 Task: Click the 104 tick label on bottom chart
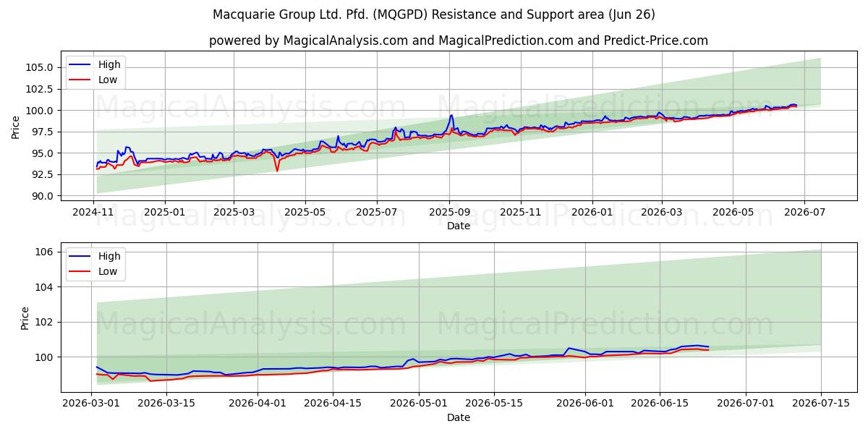(x=44, y=287)
